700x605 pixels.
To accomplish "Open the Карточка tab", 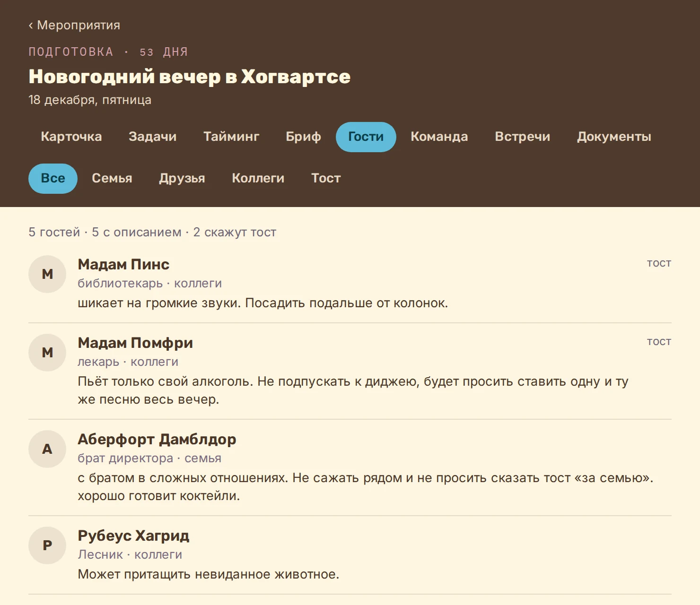I will point(71,137).
